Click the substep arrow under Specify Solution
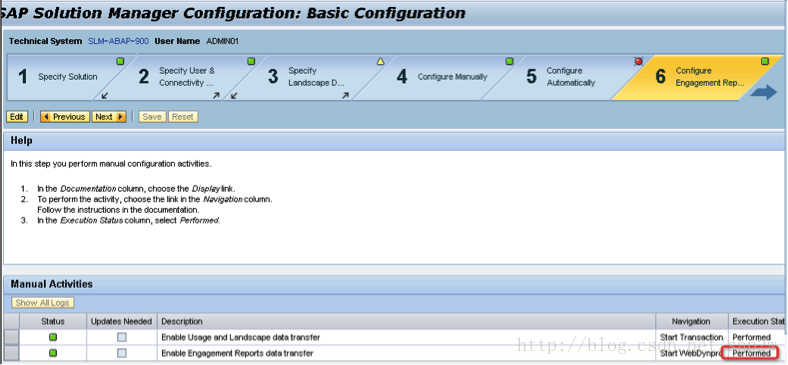Viewport: 788px width, 365px height. [105, 95]
